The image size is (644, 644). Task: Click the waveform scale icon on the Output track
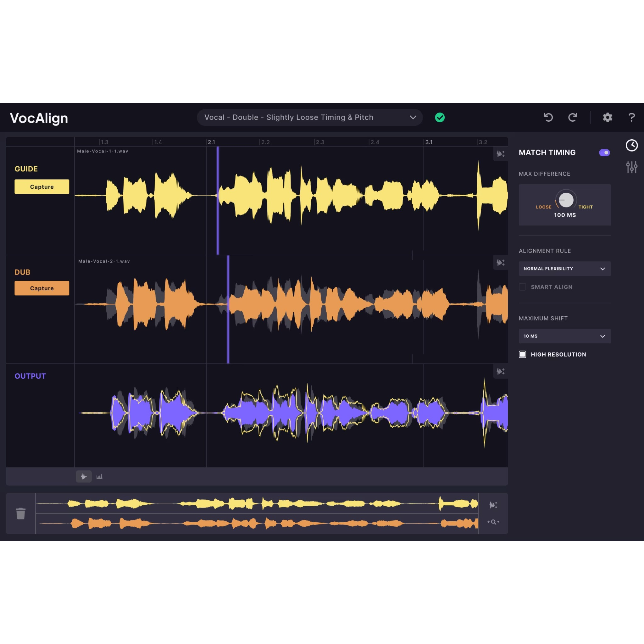coord(500,372)
